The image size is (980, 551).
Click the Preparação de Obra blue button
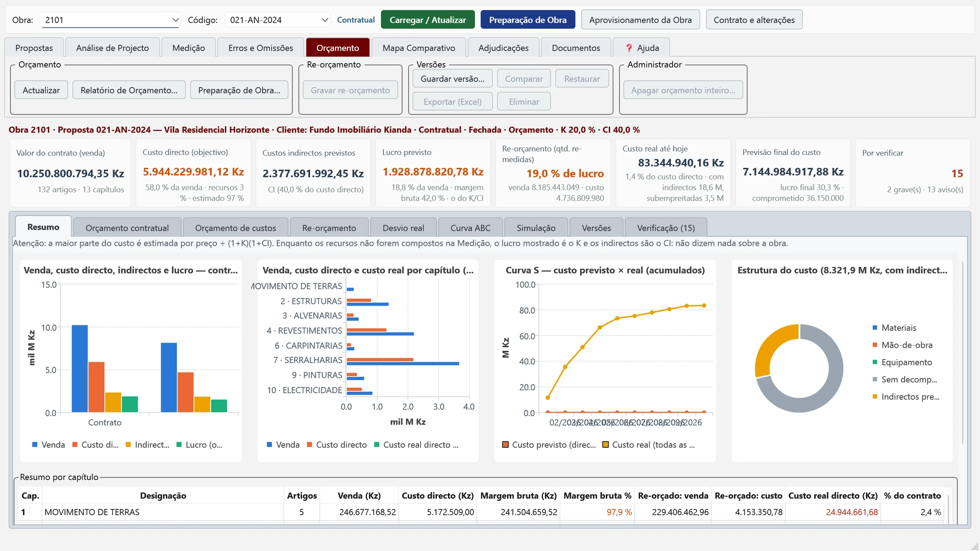(x=528, y=20)
